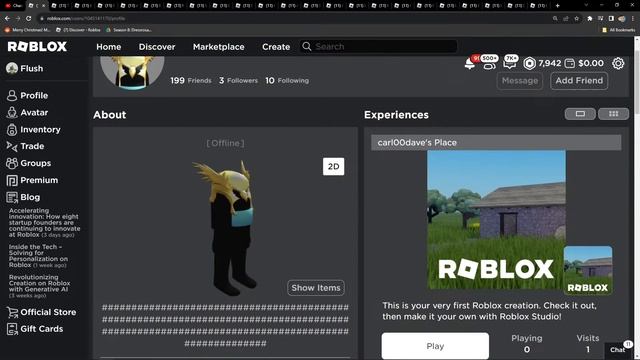Toggle avatar view to 2D

[x=333, y=167]
